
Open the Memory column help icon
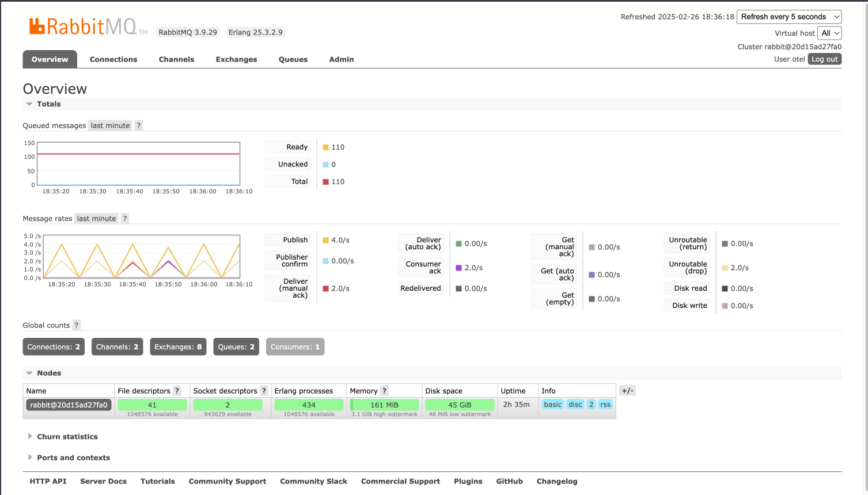(384, 391)
